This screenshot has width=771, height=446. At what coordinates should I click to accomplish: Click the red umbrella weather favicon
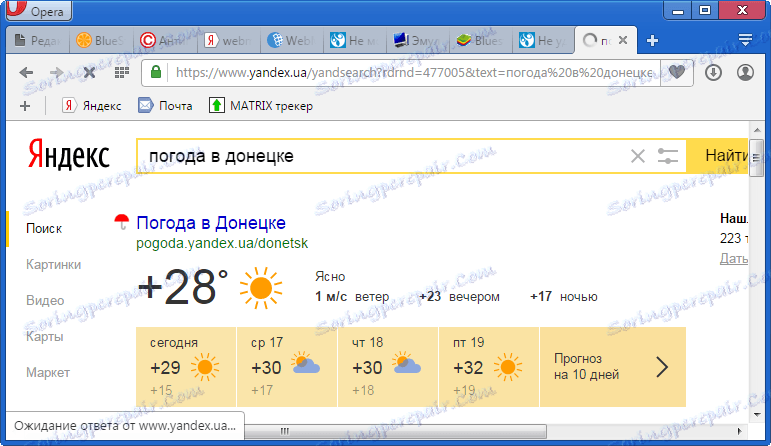tap(121, 222)
